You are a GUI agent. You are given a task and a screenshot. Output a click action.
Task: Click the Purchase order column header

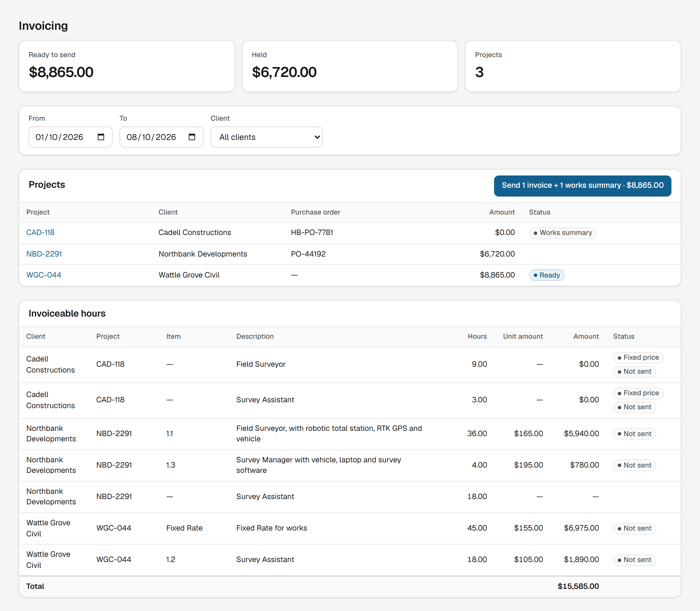coord(316,213)
